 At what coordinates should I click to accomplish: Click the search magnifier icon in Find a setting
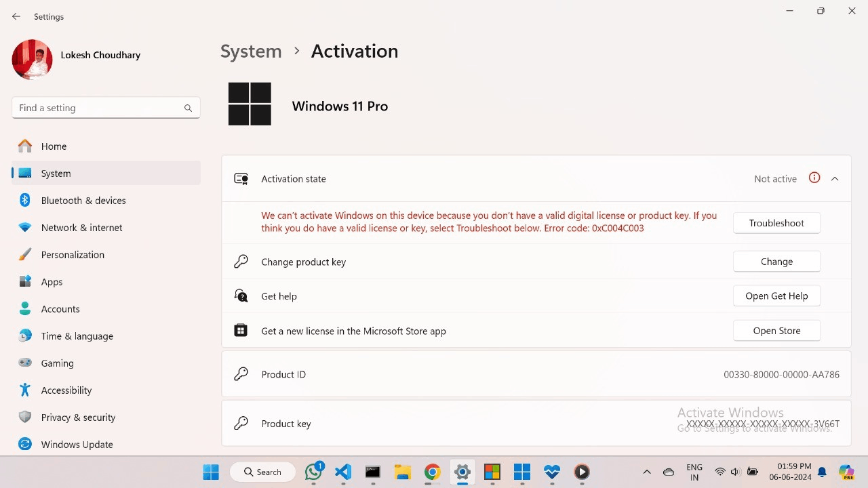tap(188, 108)
